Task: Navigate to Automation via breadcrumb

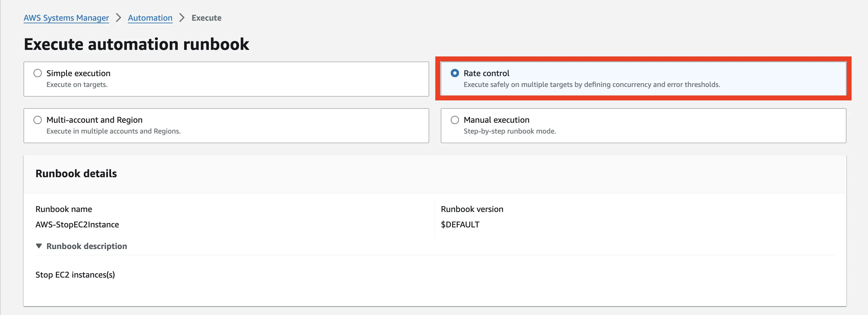Action: coord(150,17)
